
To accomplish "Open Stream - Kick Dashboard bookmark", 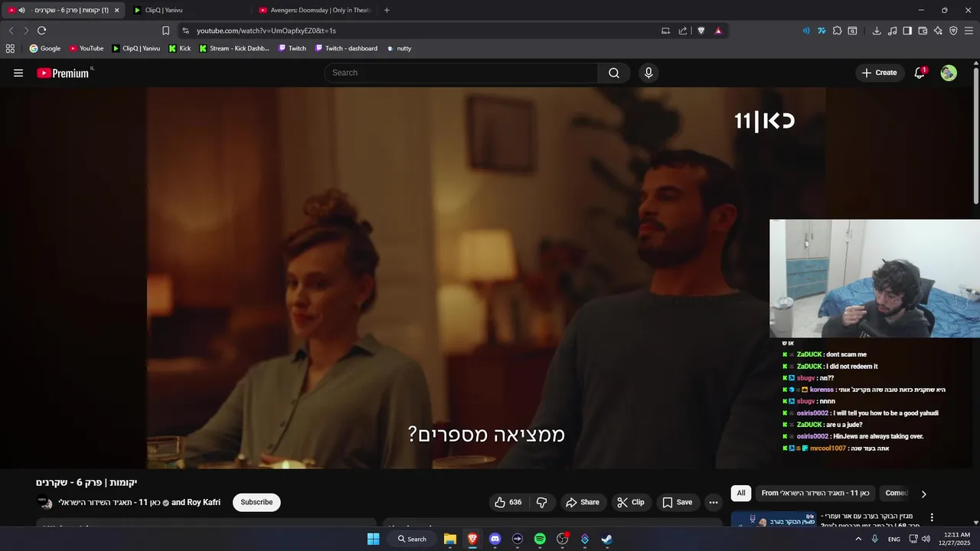I will (x=234, y=48).
